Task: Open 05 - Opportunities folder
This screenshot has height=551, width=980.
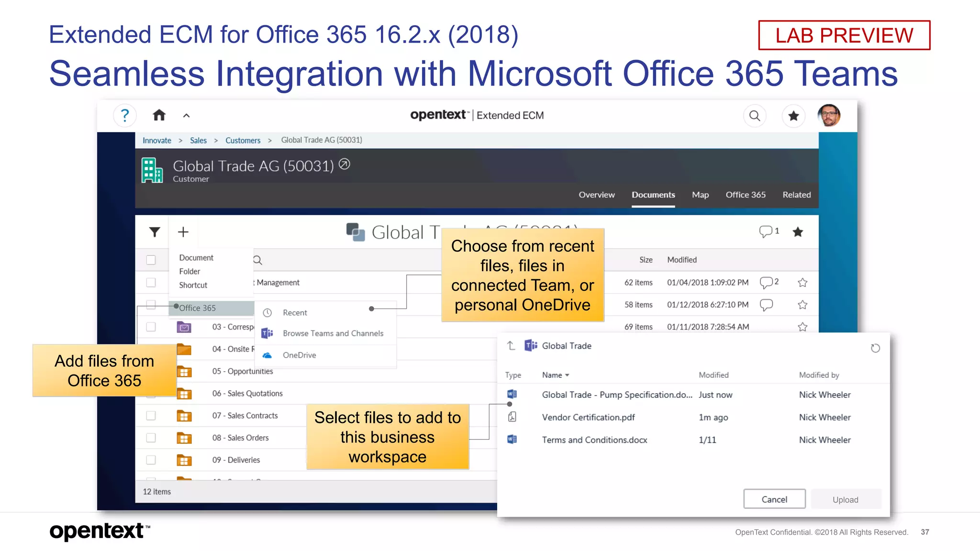Action: 243,371
